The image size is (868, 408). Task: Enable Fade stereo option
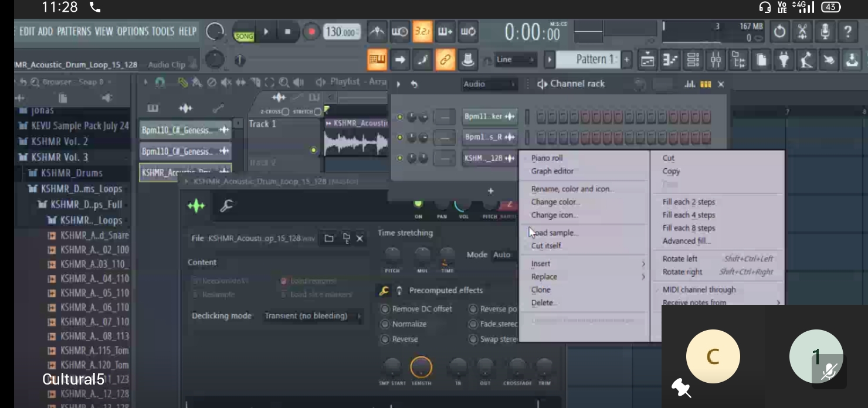(493, 324)
